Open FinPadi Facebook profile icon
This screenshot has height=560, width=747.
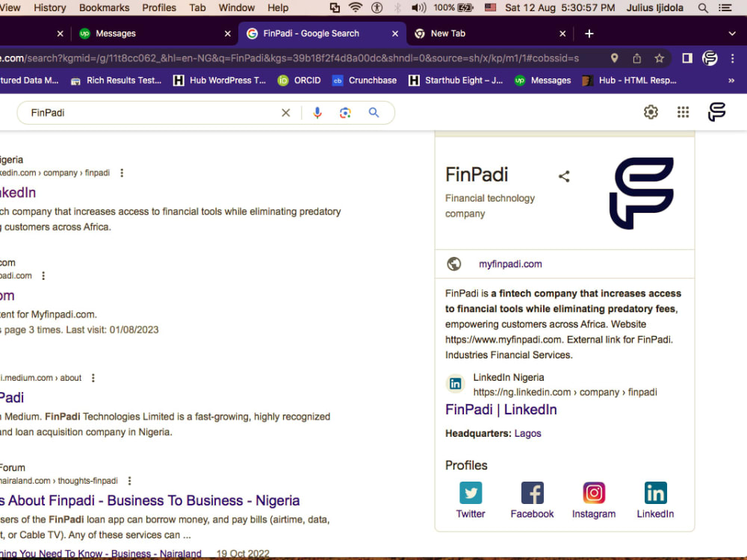tap(532, 493)
